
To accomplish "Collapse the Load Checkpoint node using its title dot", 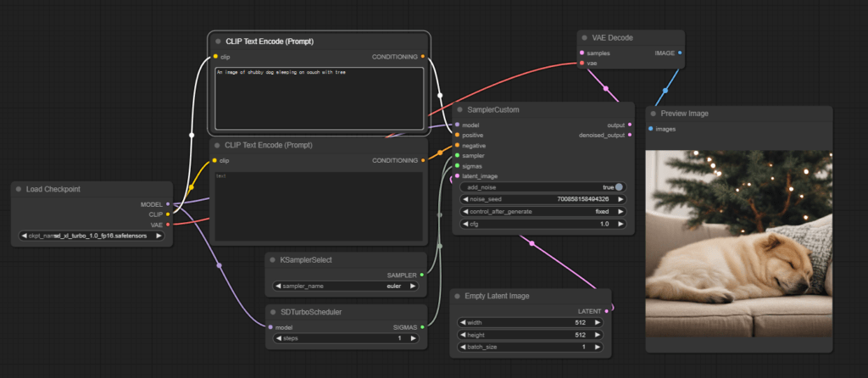I will point(19,189).
